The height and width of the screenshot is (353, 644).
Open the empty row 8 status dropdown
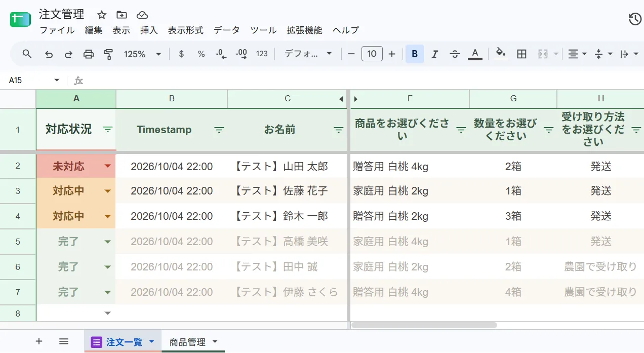pos(107,313)
